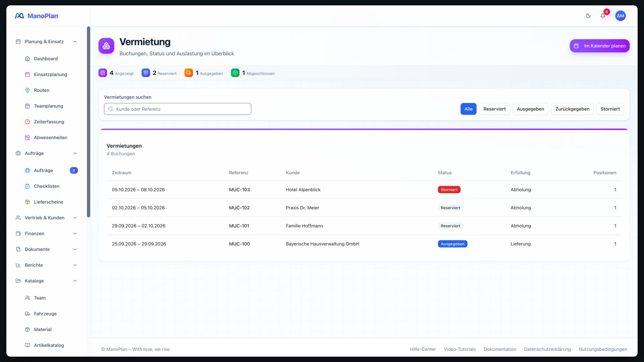The height and width of the screenshot is (362, 644).
Task: Open Abwesenheiten icon
Action: (x=28, y=137)
